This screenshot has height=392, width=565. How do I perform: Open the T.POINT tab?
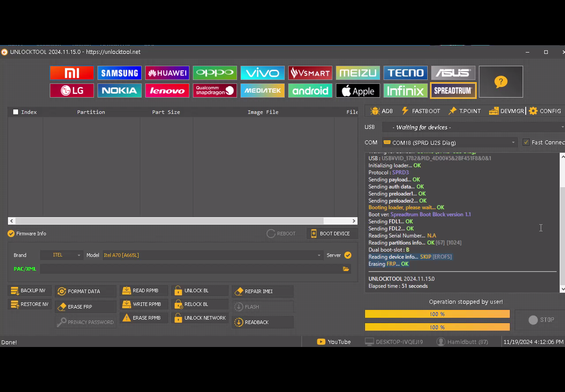point(464,111)
